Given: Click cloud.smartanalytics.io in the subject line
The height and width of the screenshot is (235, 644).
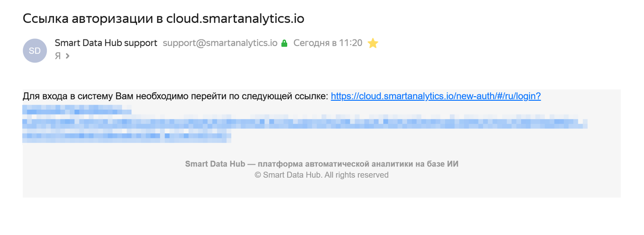Looking at the screenshot, I should point(235,19).
